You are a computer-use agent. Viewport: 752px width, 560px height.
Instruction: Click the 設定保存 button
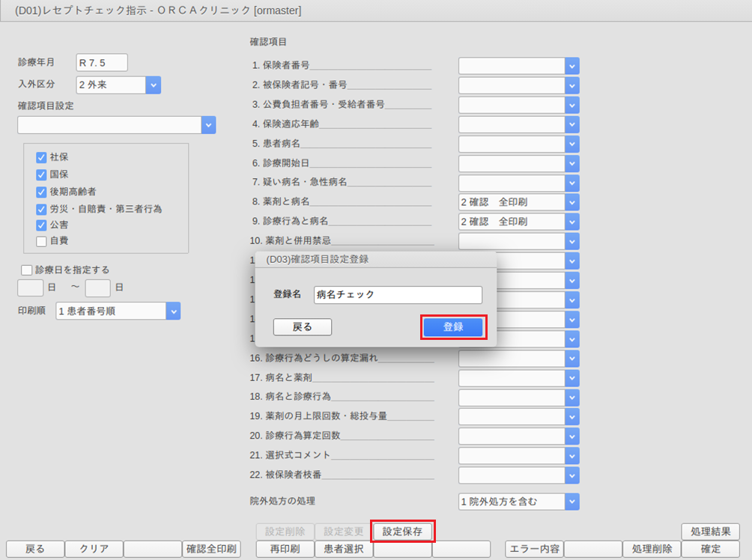pos(402,532)
